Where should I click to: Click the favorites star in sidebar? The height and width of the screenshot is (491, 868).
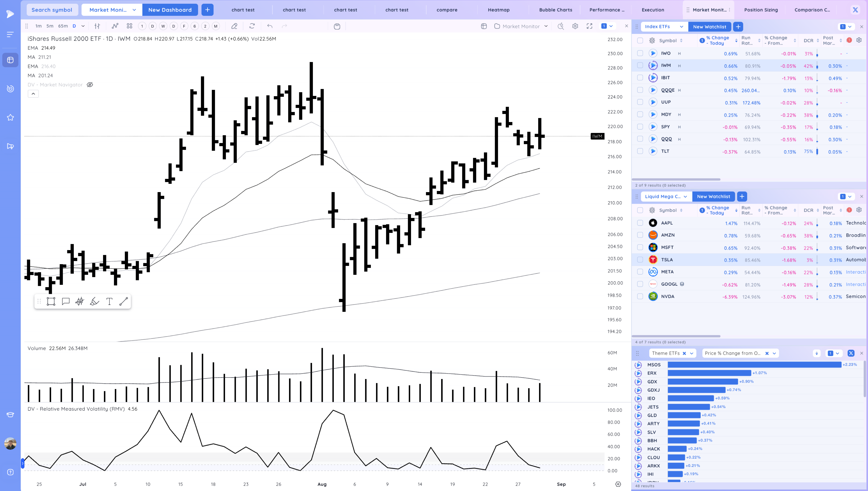tap(10, 117)
